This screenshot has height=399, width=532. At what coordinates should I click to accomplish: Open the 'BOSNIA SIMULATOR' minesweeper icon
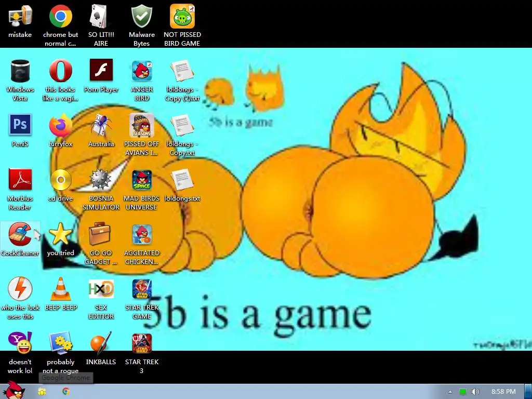(x=100, y=180)
